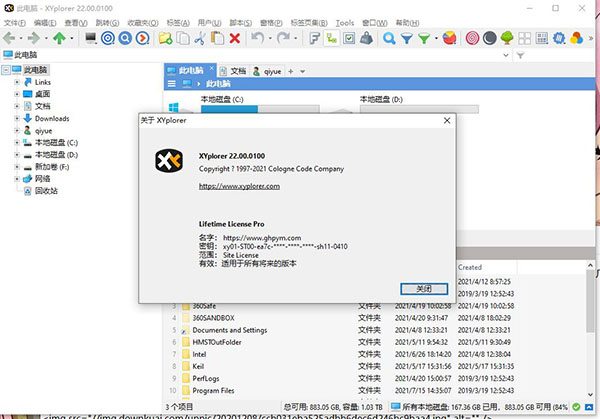Undo the last action
This screenshot has height=419, width=600.
tap(258, 38)
